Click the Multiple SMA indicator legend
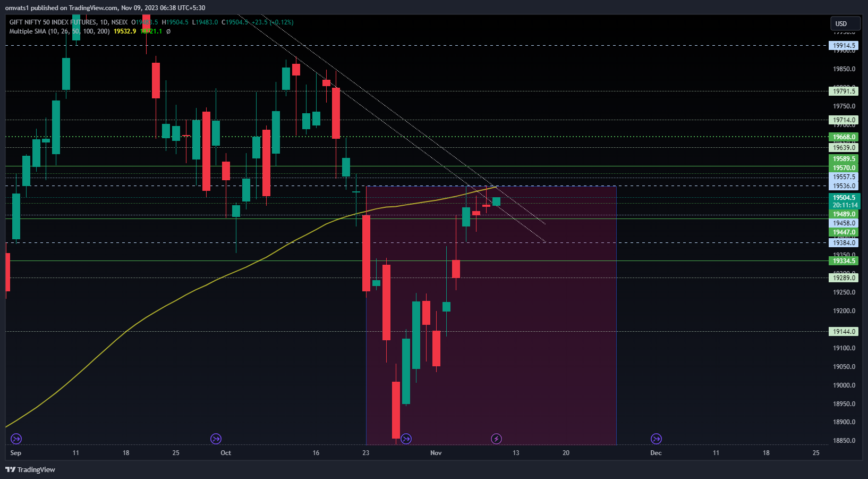The width and height of the screenshot is (868, 479). click(x=59, y=31)
